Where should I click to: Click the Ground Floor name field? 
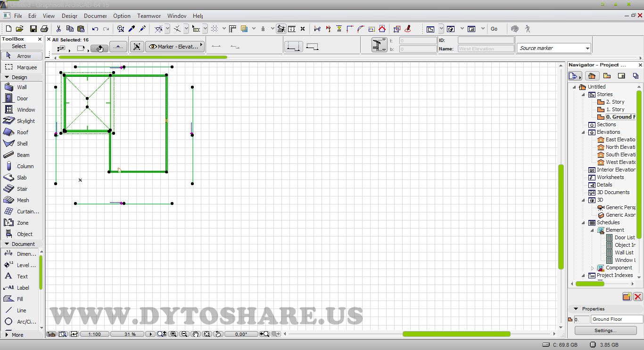(x=617, y=319)
